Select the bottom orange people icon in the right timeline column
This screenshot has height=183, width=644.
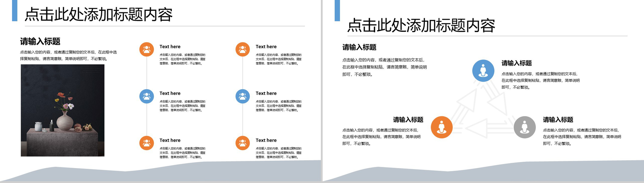243,143
